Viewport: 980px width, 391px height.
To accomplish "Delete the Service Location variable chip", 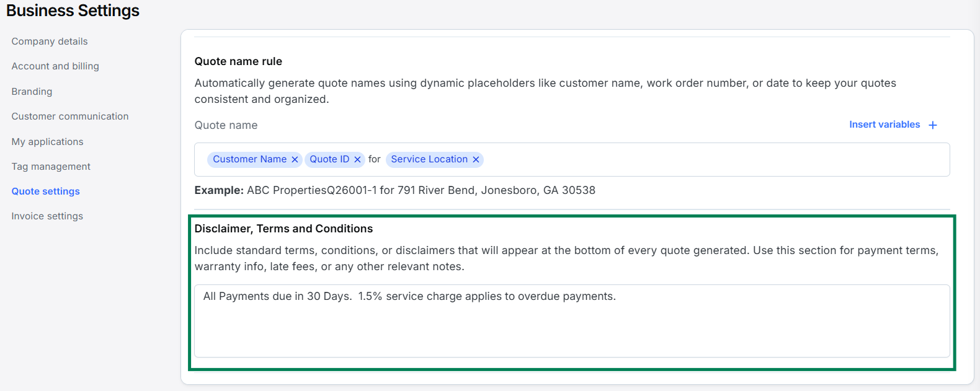I will (x=476, y=160).
